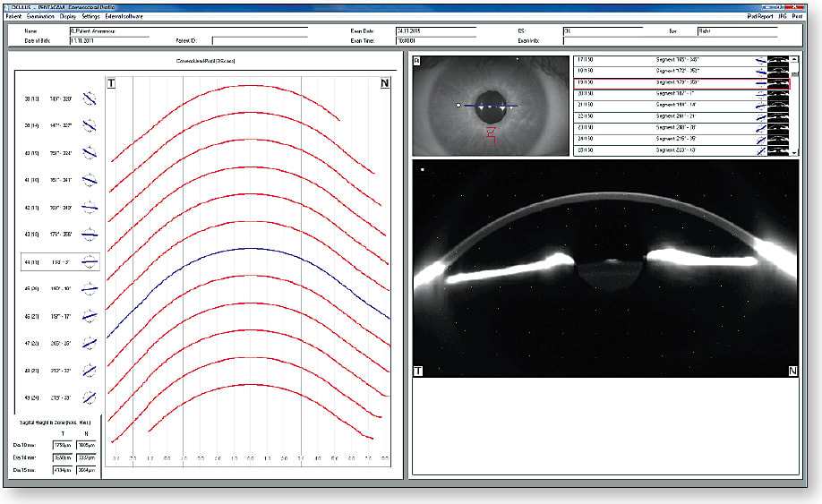The image size is (822, 504).
Task: Click the T marker on profile chart
Action: pyautogui.click(x=111, y=82)
